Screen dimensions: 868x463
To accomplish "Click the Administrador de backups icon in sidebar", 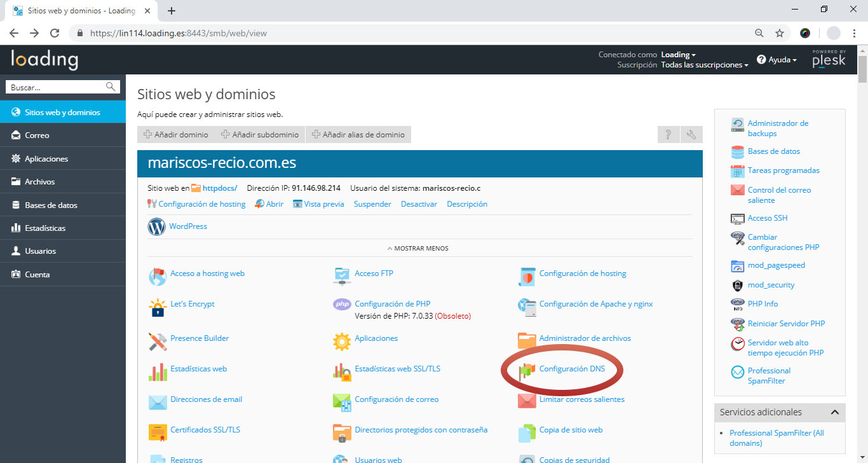I will 738,125.
